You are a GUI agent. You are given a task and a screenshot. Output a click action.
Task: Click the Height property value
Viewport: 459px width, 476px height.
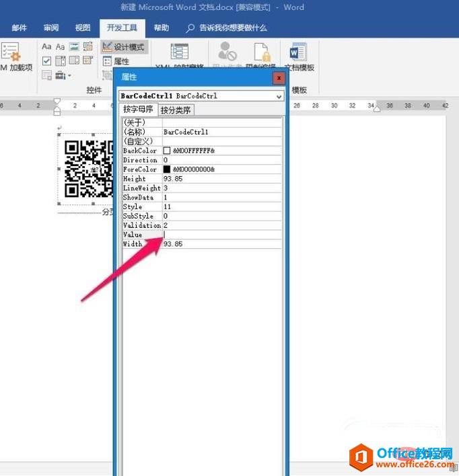click(x=222, y=179)
